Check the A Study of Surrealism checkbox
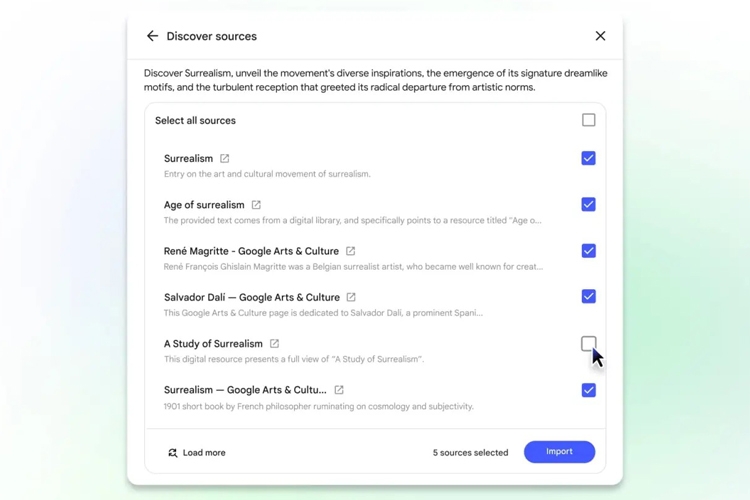This screenshot has width=750, height=500. pyautogui.click(x=588, y=344)
